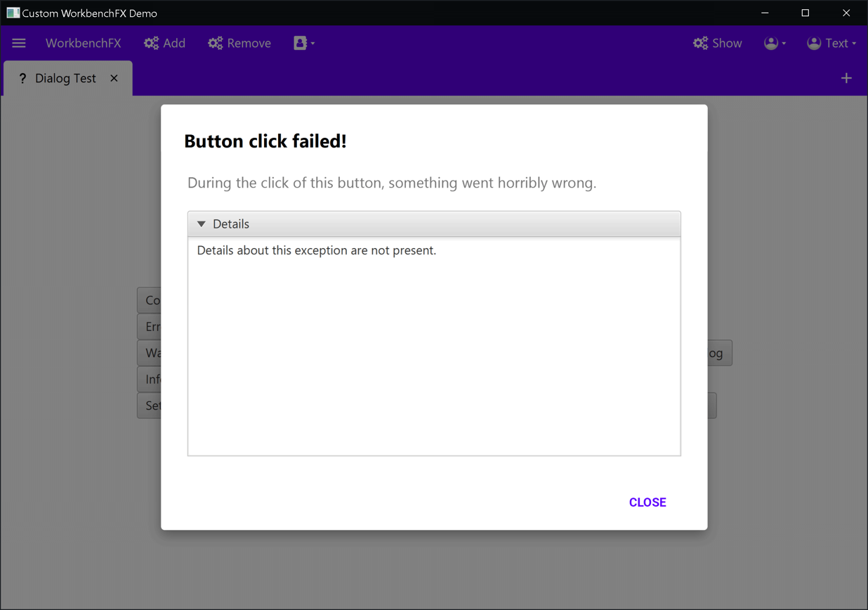This screenshot has height=610, width=868.
Task: Click the WorkbenchFX title in the toolbar
Action: click(84, 43)
